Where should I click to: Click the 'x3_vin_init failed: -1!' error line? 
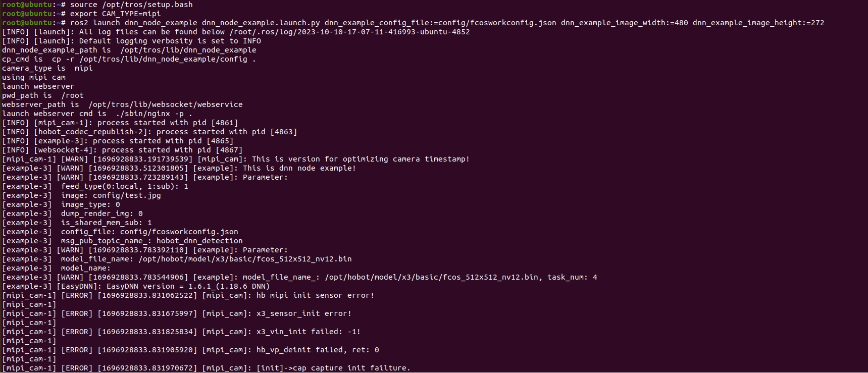click(181, 332)
